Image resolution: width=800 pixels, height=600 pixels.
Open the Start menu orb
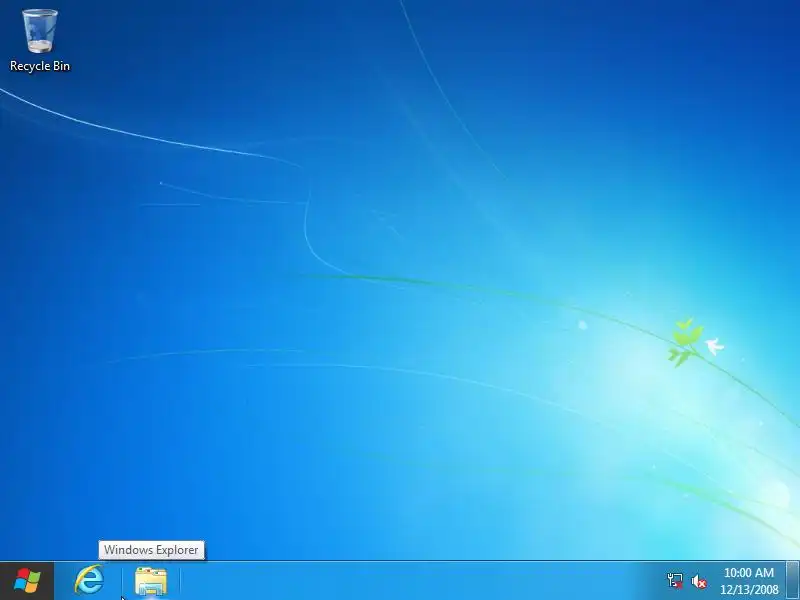27,581
